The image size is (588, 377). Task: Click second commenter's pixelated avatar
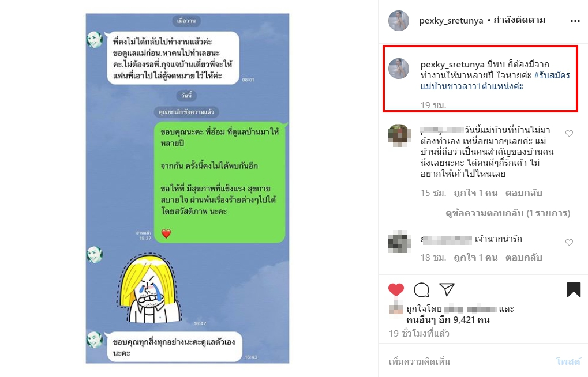coord(399,243)
